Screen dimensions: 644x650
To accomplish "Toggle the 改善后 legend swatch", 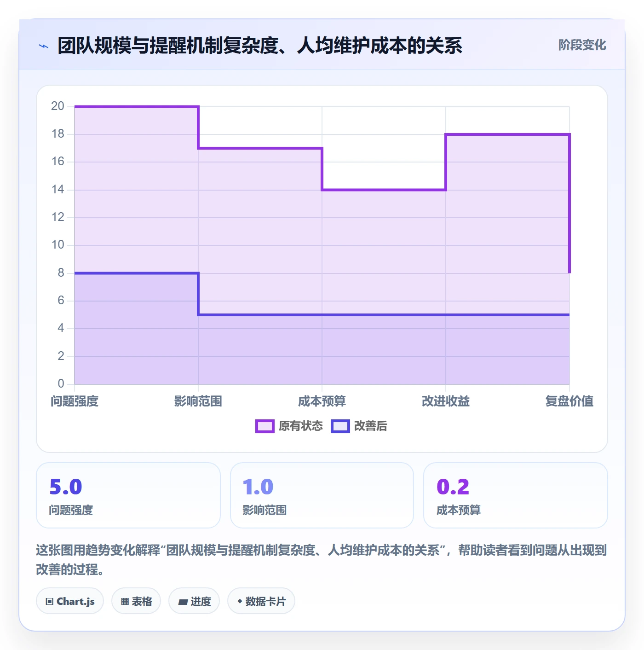I will pyautogui.click(x=340, y=426).
